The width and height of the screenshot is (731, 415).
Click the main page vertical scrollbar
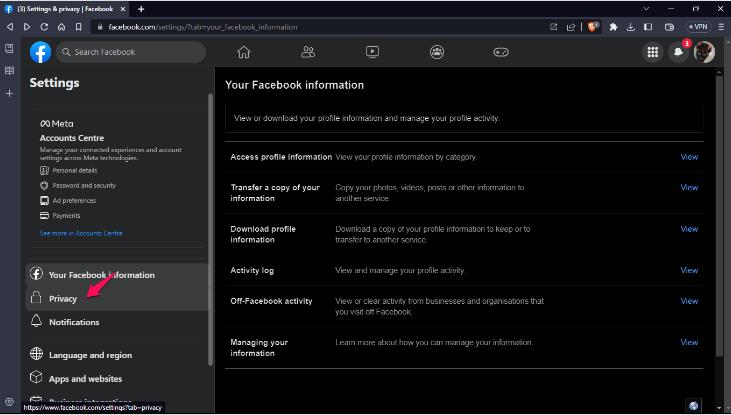click(x=718, y=214)
